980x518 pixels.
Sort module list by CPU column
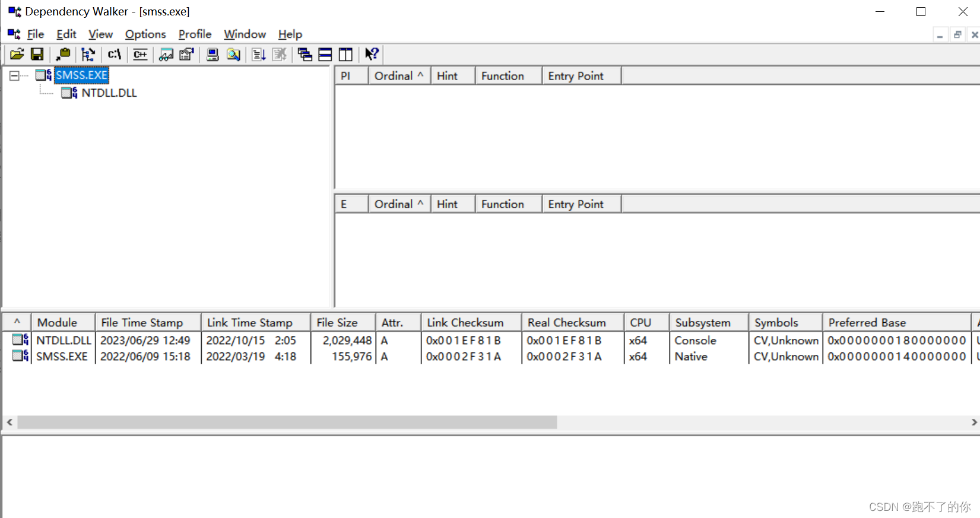646,322
